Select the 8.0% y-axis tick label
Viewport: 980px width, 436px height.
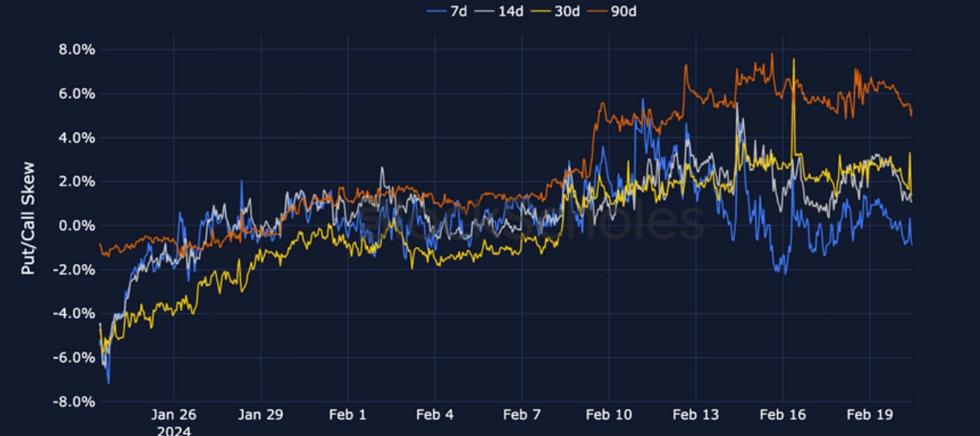click(x=76, y=50)
